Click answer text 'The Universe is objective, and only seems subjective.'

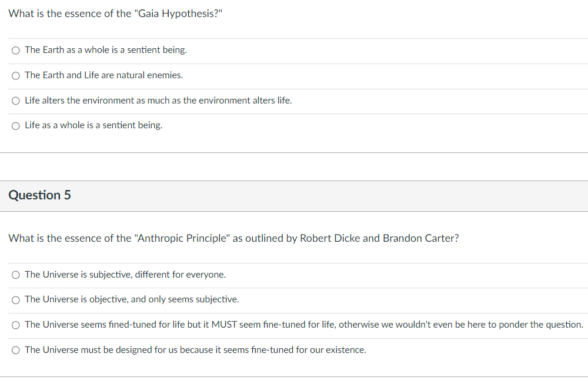(132, 299)
